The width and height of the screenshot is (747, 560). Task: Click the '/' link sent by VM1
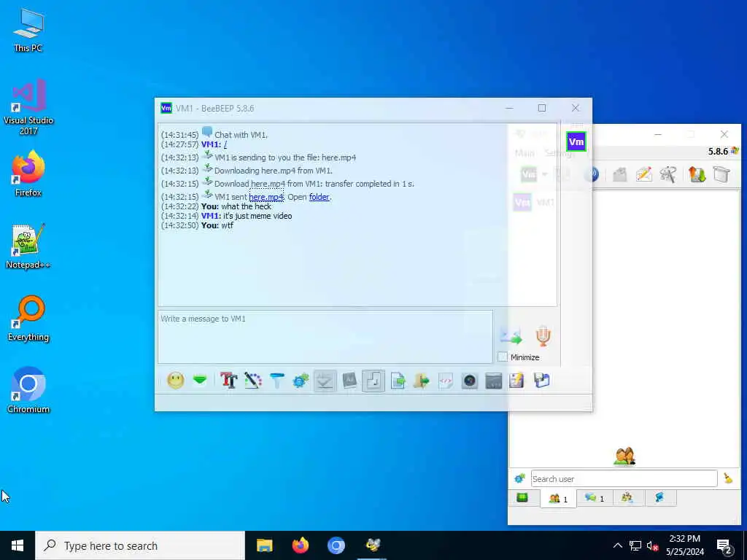coord(225,144)
